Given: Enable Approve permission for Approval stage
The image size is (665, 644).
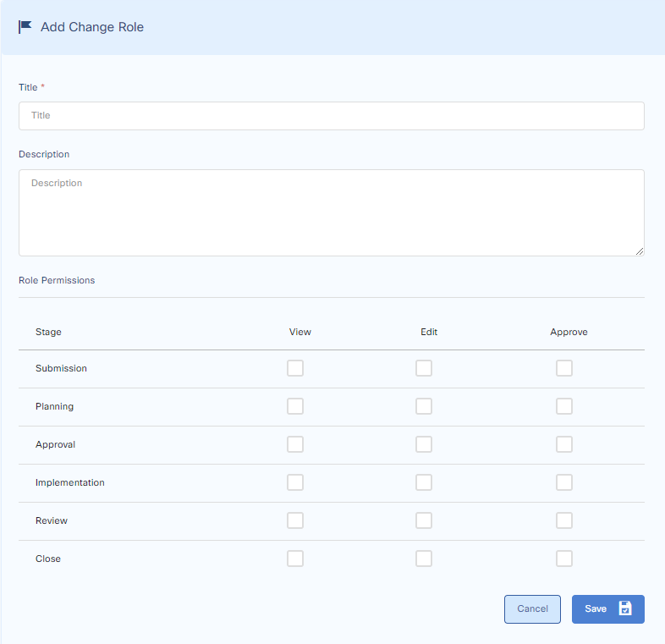Looking at the screenshot, I should point(564,444).
